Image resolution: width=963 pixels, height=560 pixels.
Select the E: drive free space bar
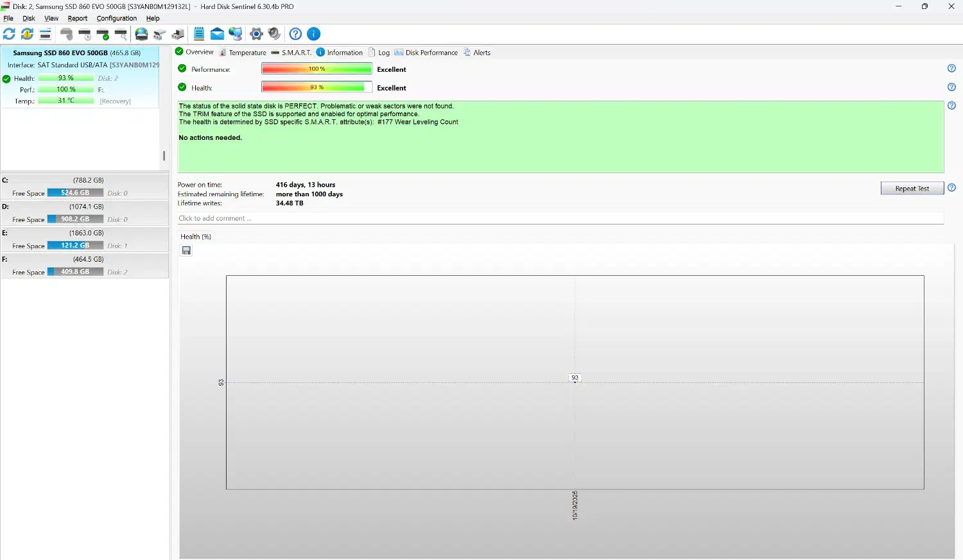pyautogui.click(x=75, y=246)
